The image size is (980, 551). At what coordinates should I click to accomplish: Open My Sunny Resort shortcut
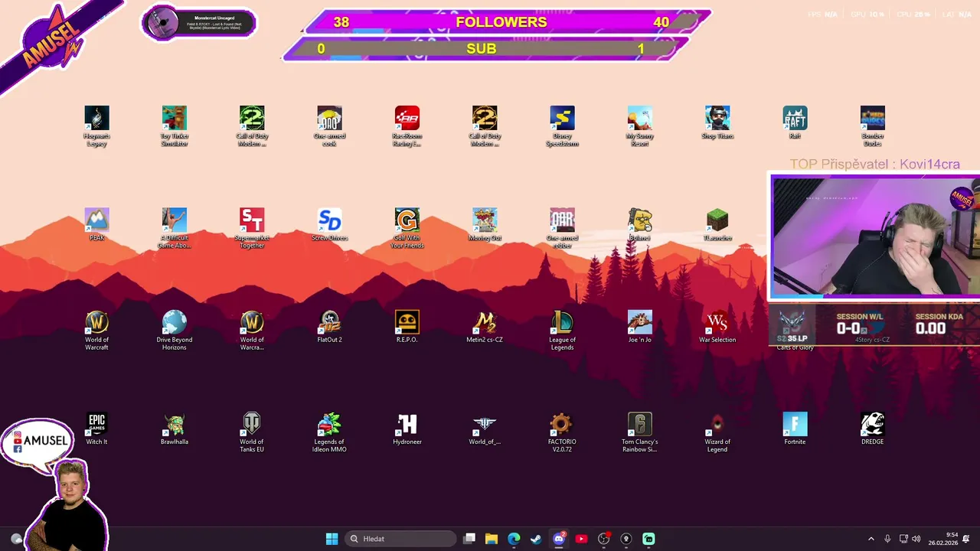640,126
